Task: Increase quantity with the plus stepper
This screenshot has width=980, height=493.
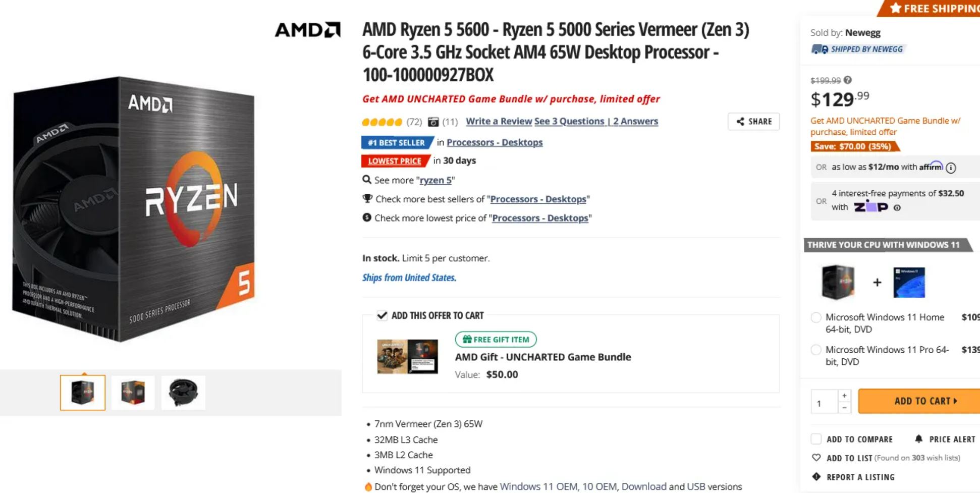Action: pos(844,396)
